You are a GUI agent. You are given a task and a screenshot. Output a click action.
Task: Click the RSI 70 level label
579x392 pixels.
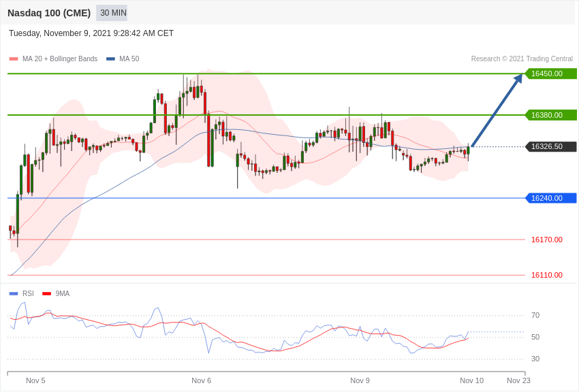tap(535, 315)
